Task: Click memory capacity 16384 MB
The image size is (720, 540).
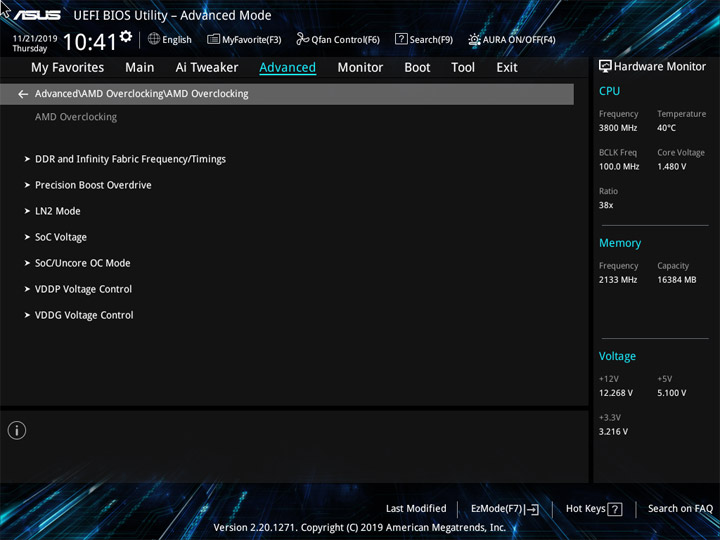Action: click(x=676, y=280)
